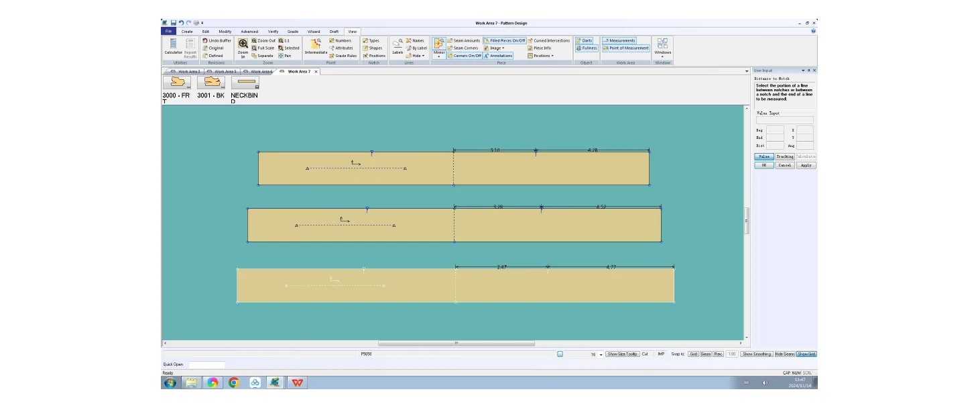Activate the Pan tool
Image resolution: width=980 pixels, height=408 pixels.
click(285, 56)
